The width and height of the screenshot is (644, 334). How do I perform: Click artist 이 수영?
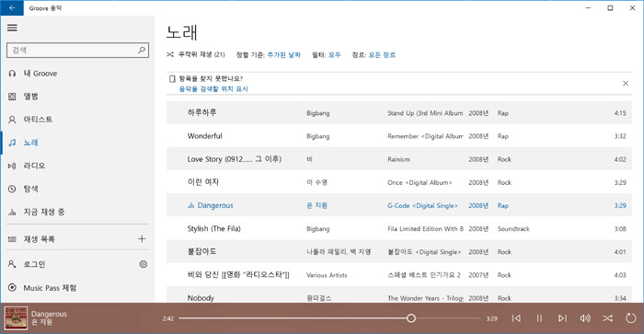pos(316,182)
